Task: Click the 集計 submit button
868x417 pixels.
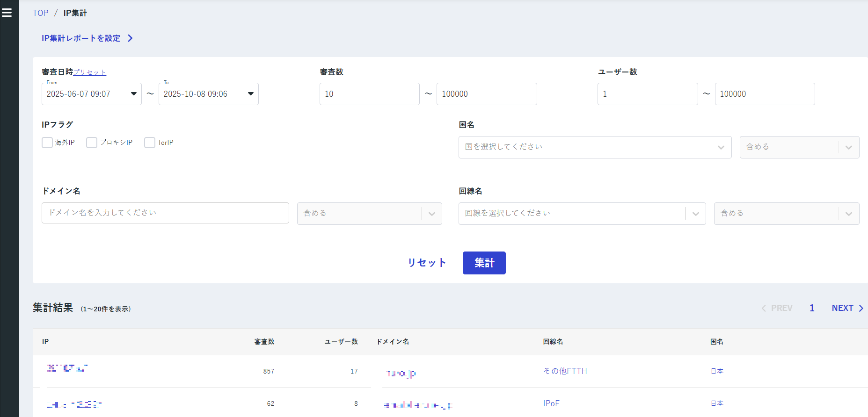Action: (x=484, y=263)
